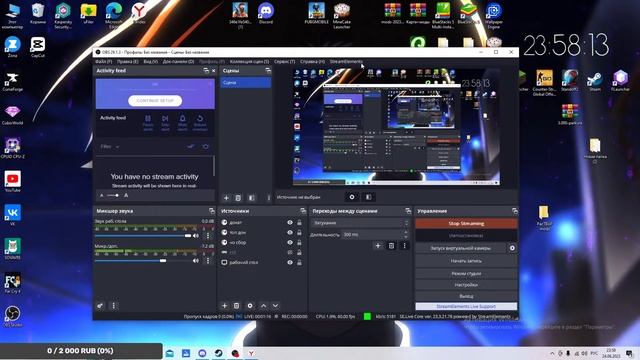640x360 pixels.
Task: Open audio mixer options menu
Action: click(113, 305)
